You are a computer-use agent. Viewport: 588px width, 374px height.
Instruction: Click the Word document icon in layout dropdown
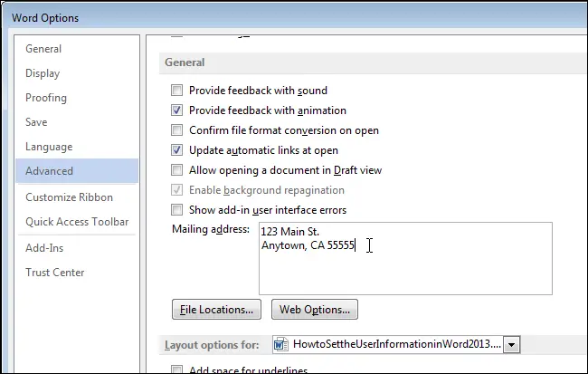click(280, 344)
